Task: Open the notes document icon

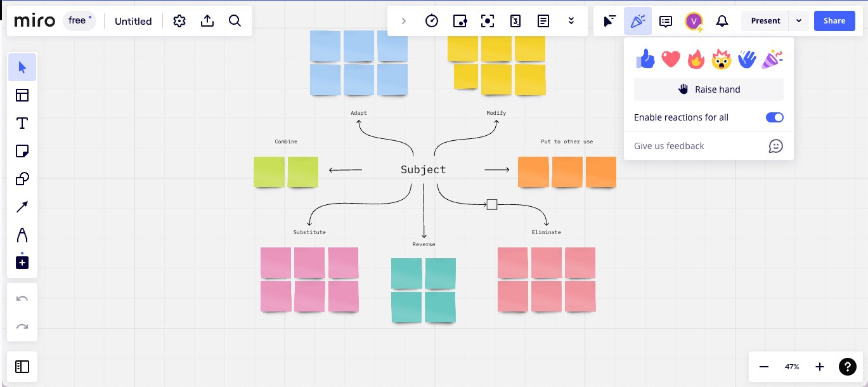Action: coord(543,21)
